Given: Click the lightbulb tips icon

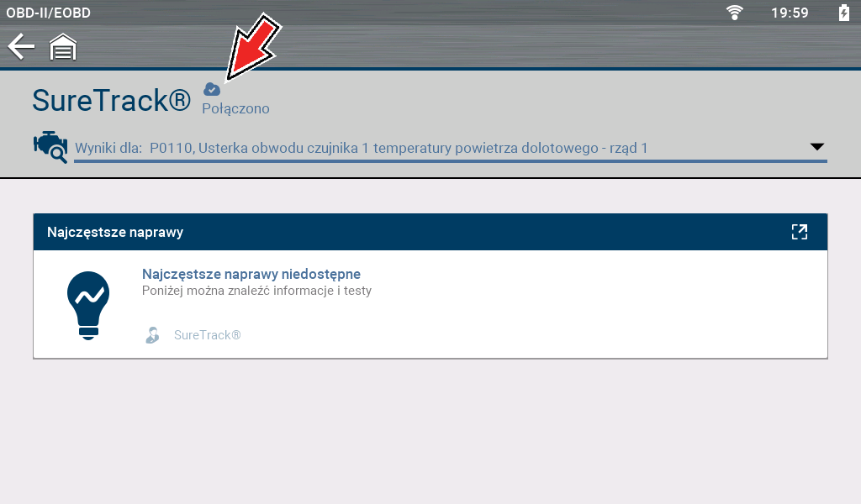Looking at the screenshot, I should pyautogui.click(x=88, y=304).
